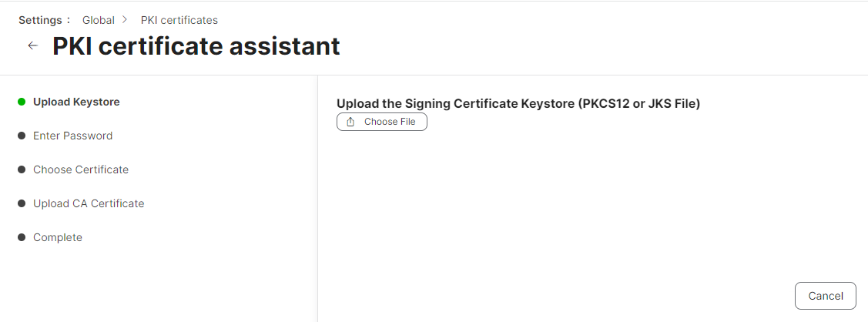Click the green dot beside Upload Keystore

tap(22, 102)
